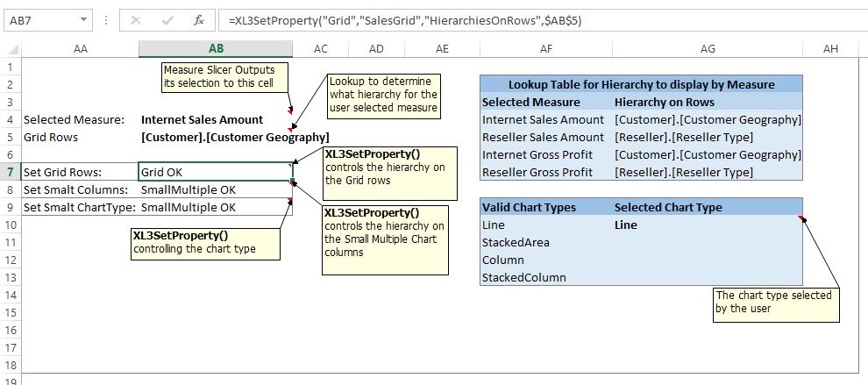Viewport: 868px width, 385px height.
Task: Click the Name Box showing AB7
Action: click(x=39, y=19)
